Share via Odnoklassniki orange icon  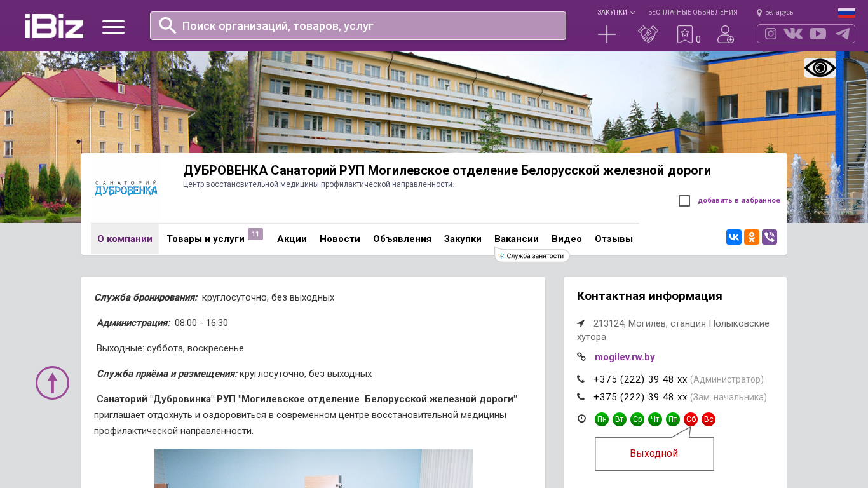coord(752,237)
